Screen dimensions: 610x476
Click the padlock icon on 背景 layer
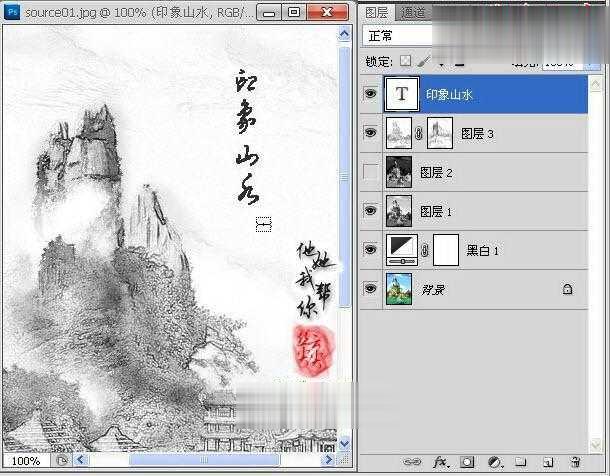[567, 289]
